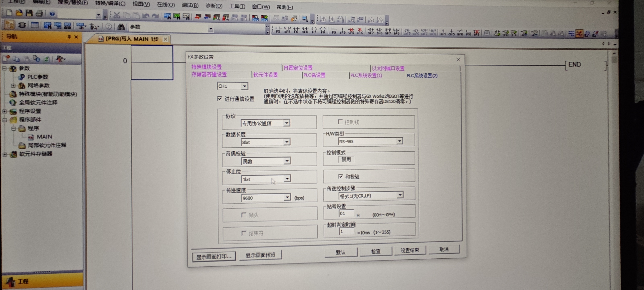Image resolution: width=644 pixels, height=290 pixels.
Task: Create a new project with the toolbar icon
Action: (9, 12)
